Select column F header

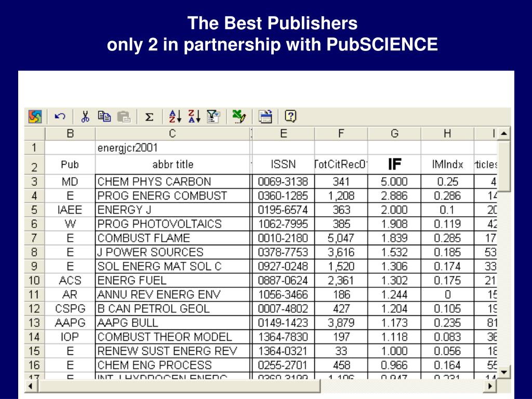click(341, 134)
